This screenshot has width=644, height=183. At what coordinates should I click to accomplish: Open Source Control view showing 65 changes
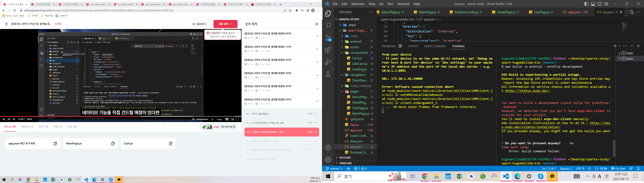[328, 38]
